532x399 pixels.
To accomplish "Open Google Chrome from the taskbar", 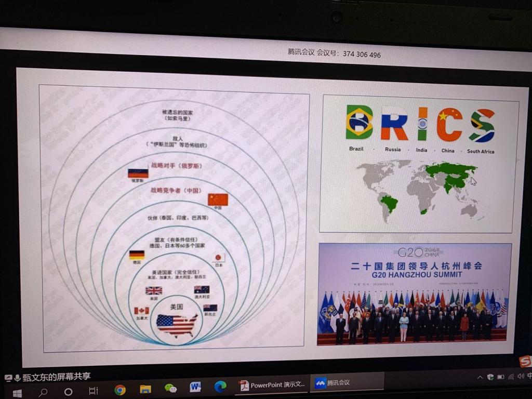I will (120, 390).
